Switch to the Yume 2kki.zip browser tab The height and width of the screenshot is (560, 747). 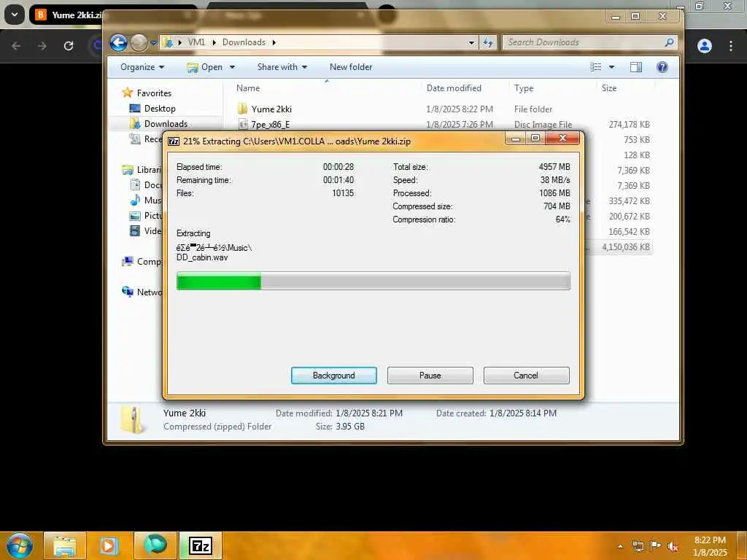tap(66, 15)
